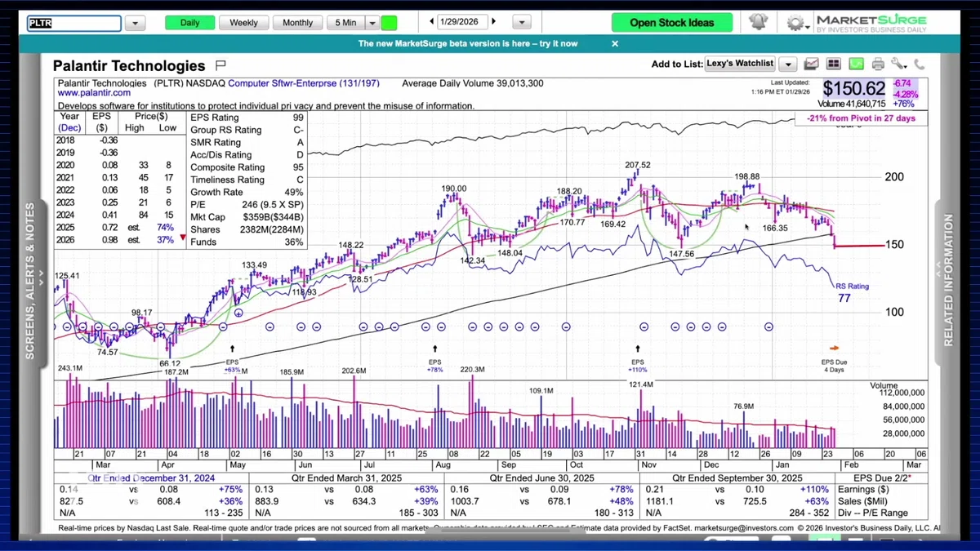Expand the Related Information side panel
Viewport: 980px width, 551px height.
click(949, 280)
